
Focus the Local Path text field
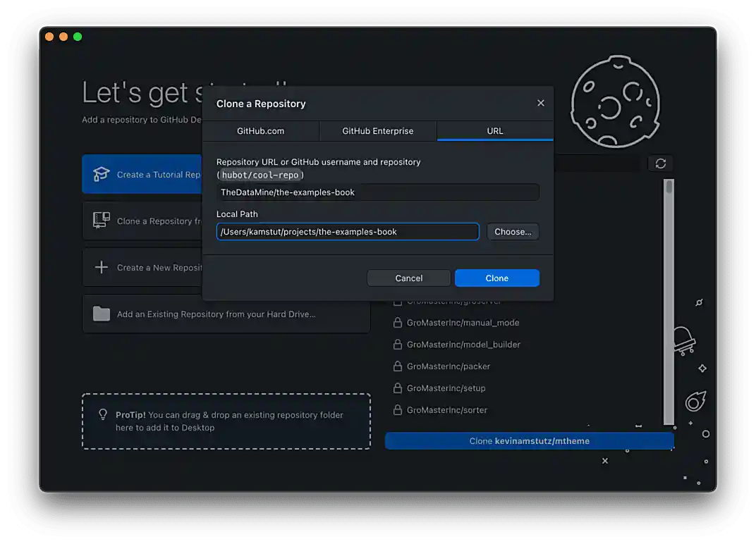tap(348, 232)
